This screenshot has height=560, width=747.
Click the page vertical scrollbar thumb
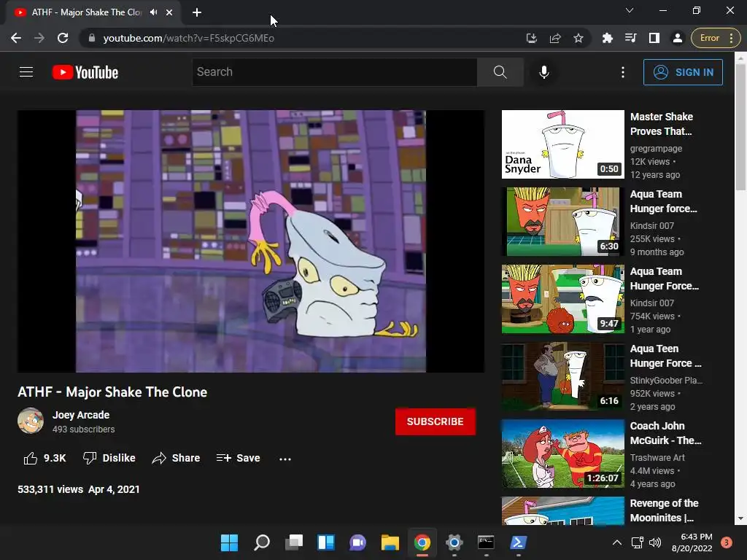(x=740, y=126)
